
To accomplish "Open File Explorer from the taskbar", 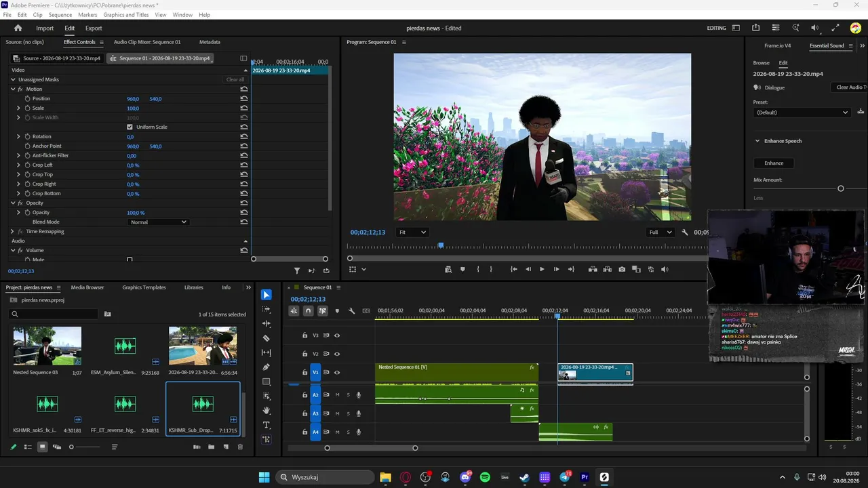I will click(x=385, y=477).
